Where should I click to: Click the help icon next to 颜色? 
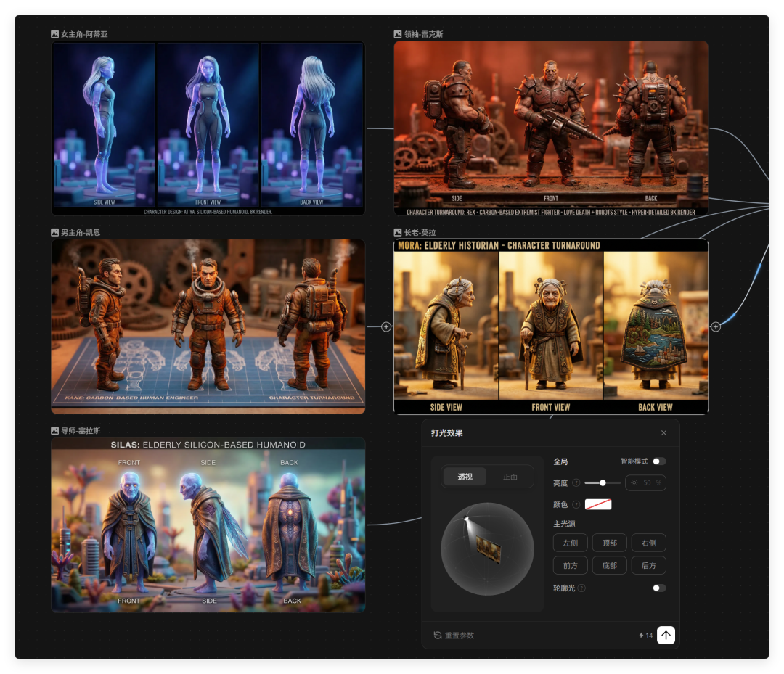point(576,505)
